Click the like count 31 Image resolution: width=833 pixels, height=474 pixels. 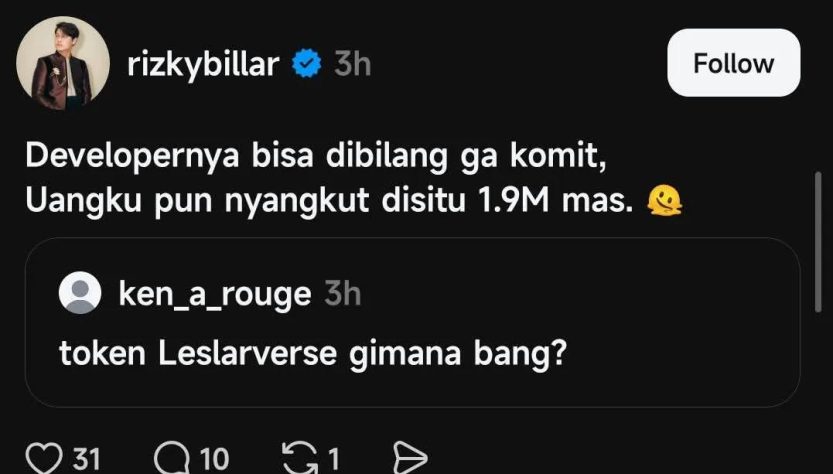pyautogui.click(x=87, y=459)
